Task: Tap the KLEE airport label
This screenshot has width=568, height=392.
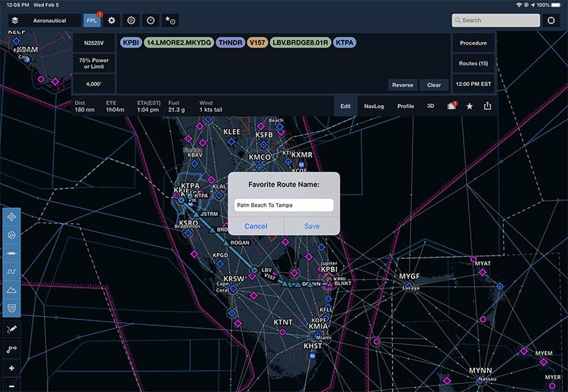Action: pos(231,131)
